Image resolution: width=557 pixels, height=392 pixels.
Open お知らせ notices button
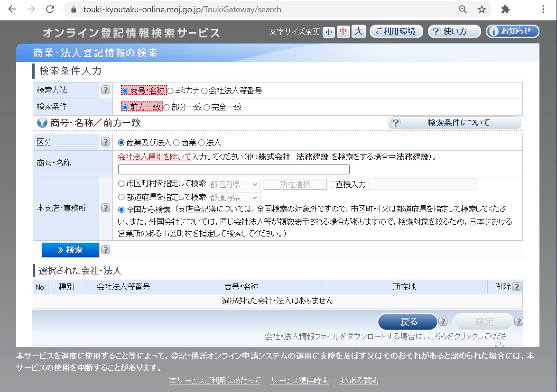tap(512, 31)
